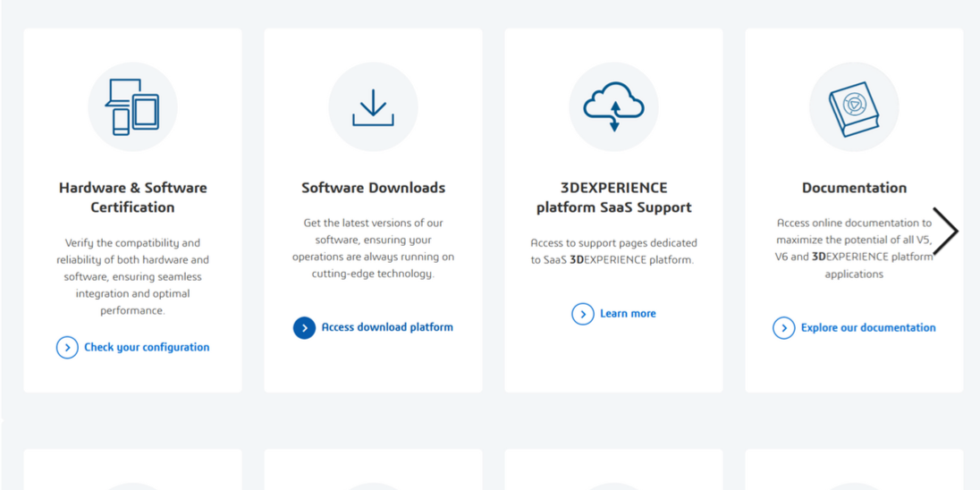
Task: Select the Software Downloads heading
Action: tap(373, 188)
